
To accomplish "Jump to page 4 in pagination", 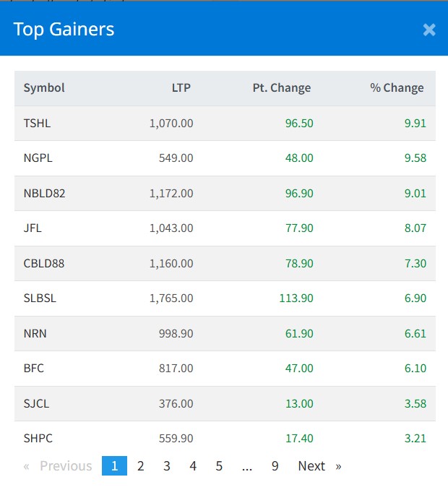I will pyautogui.click(x=193, y=466).
